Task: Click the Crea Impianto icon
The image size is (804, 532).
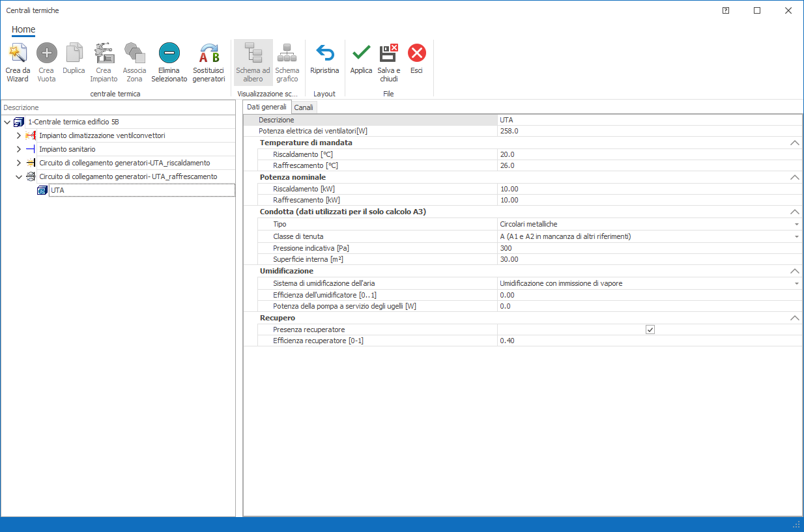Action: click(x=104, y=53)
